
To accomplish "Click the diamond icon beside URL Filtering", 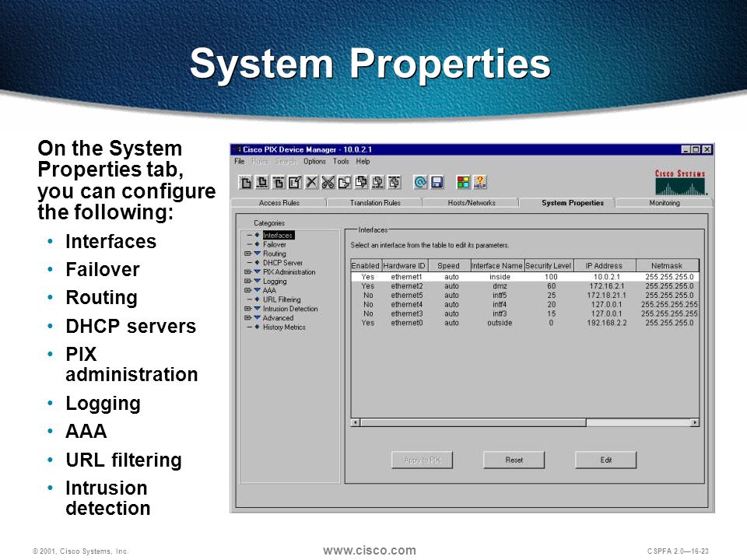I will pos(258,299).
